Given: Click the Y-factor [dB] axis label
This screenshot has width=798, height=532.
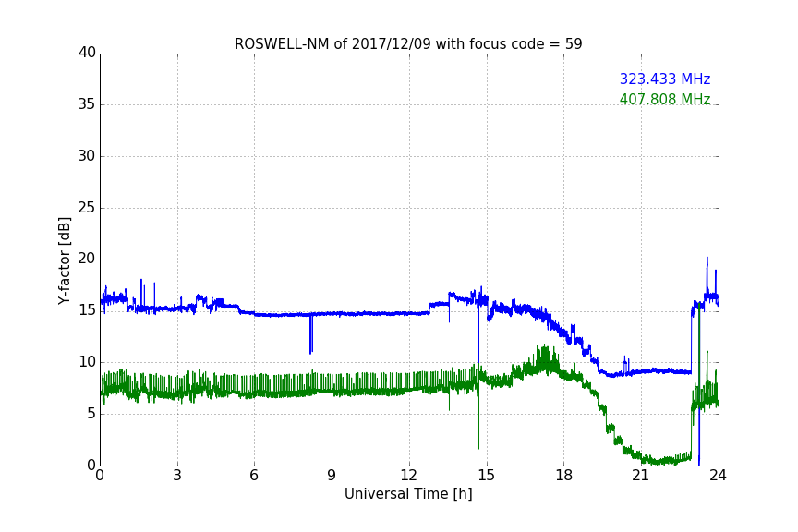Looking at the screenshot, I should click(64, 260).
